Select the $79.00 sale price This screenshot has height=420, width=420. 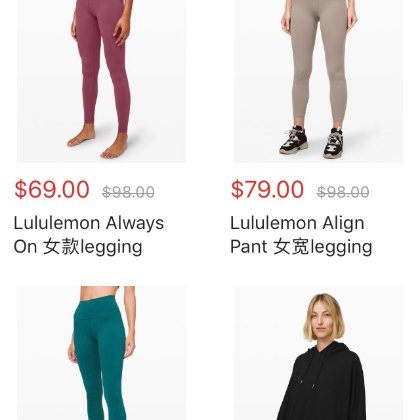click(x=267, y=189)
